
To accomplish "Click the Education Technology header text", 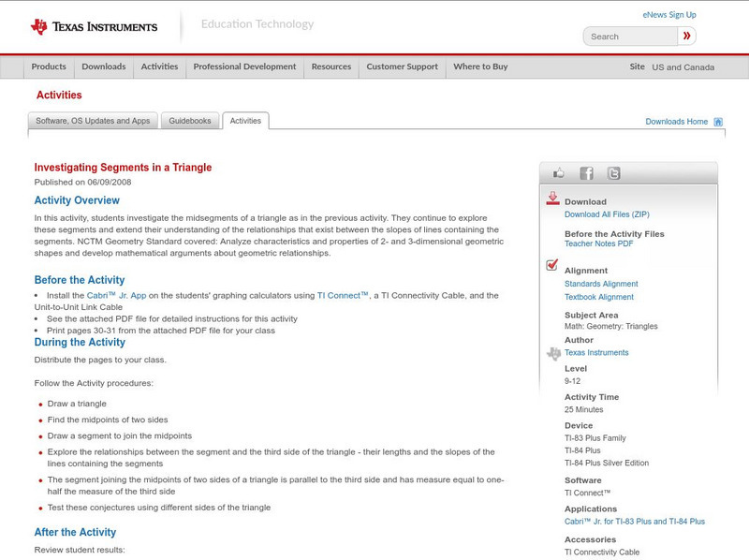I will click(257, 24).
